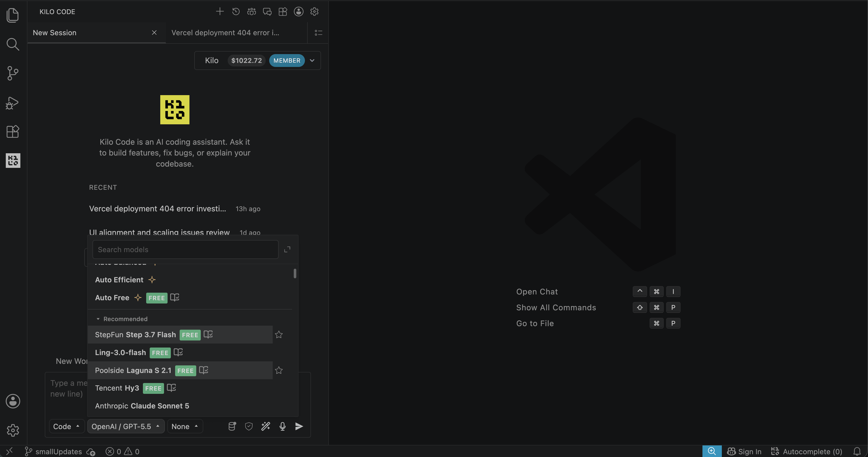Click the $1022.72 balance badge
Screen dimensions: 868x457
246,60
